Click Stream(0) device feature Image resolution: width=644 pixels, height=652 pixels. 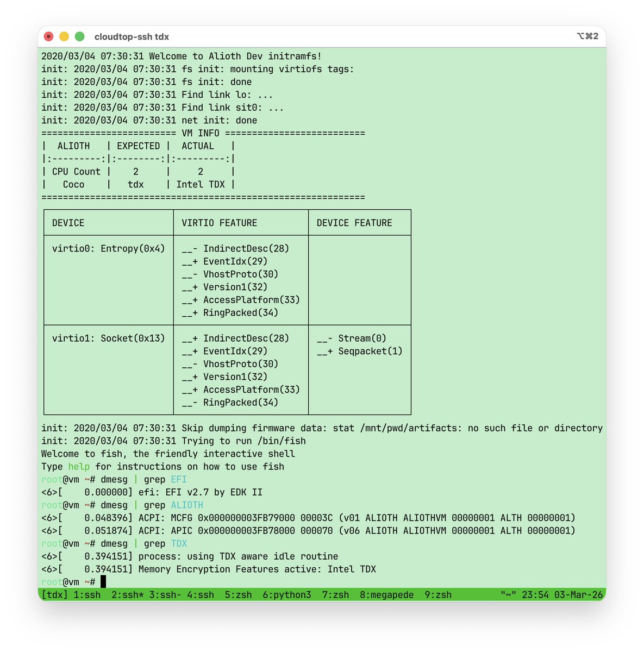coord(362,338)
